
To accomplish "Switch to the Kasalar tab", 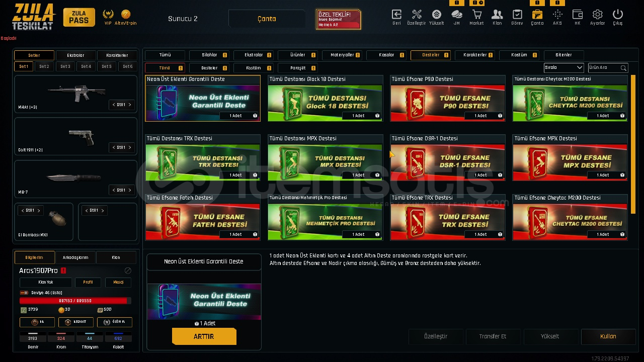I will coord(390,55).
